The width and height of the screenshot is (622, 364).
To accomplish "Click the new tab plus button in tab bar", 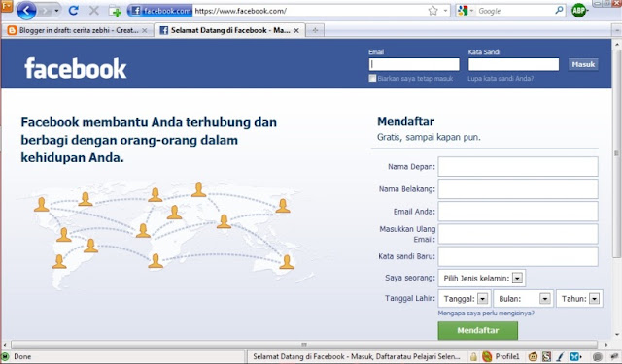I will click(x=315, y=30).
